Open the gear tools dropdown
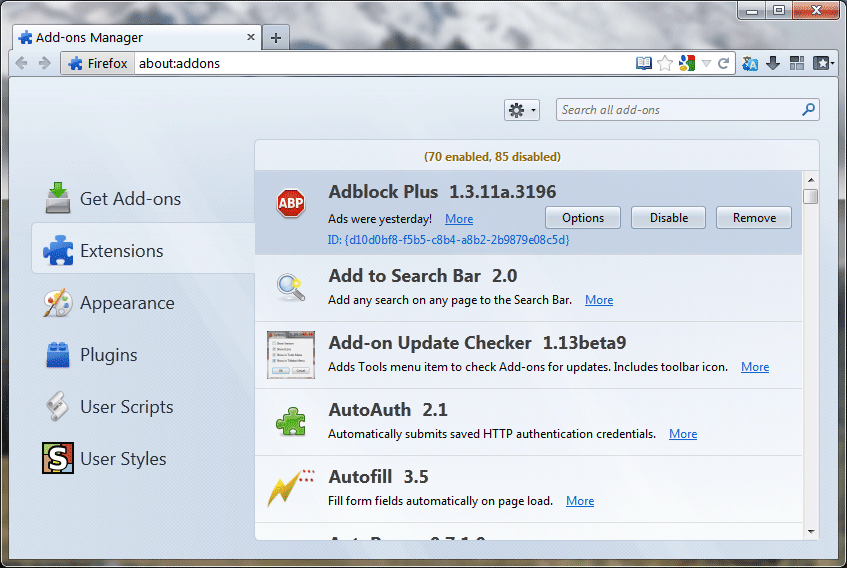This screenshot has width=847, height=568. click(x=522, y=110)
